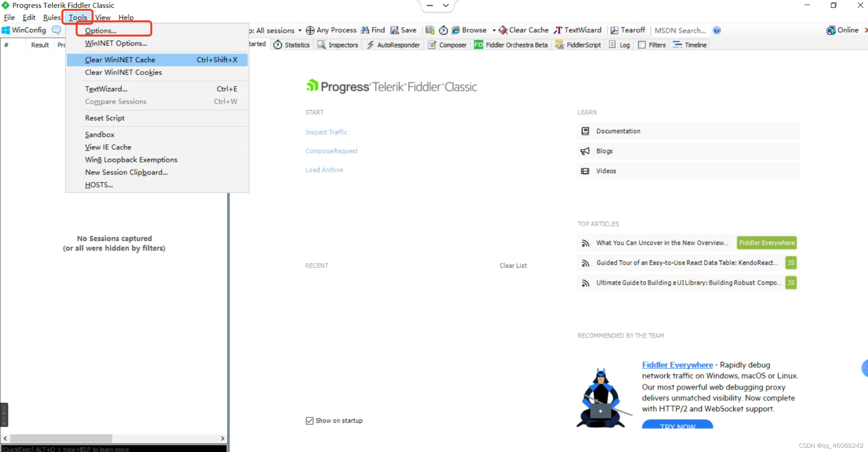Click the Tearoff toolbar icon
Image resolution: width=868 pixels, height=452 pixels.
pos(614,30)
